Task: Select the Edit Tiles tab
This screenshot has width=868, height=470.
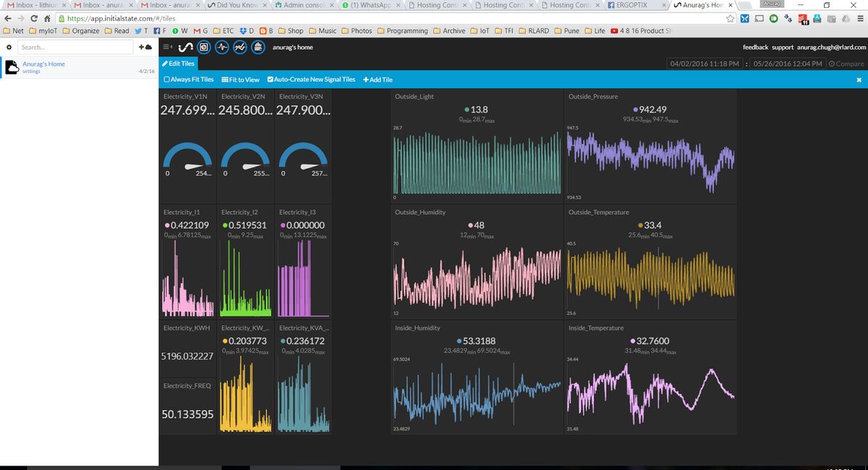Action: click(x=178, y=64)
